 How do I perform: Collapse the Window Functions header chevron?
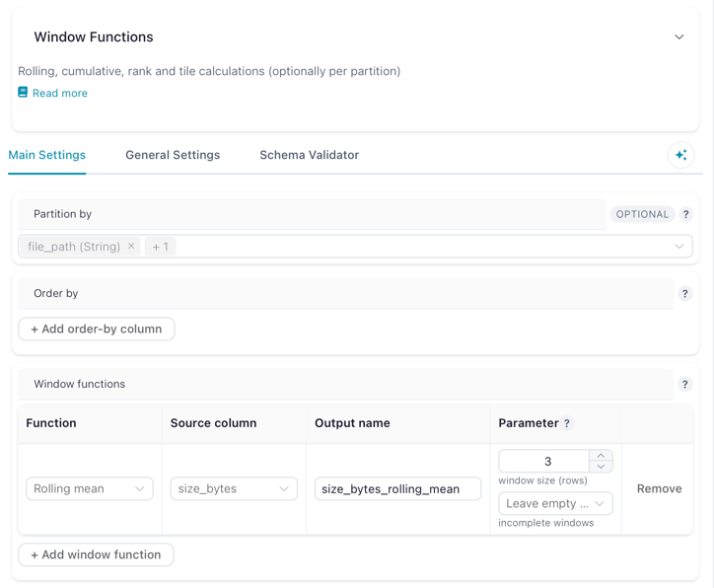click(678, 37)
